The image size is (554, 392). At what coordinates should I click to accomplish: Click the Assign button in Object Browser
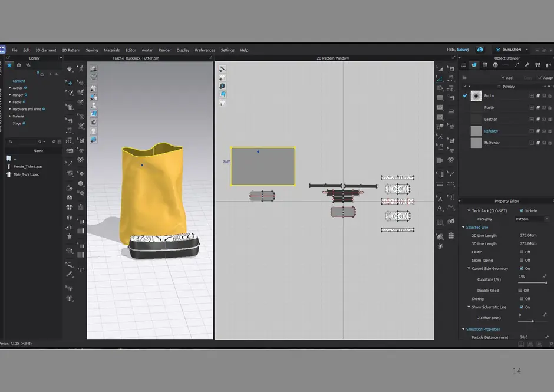pos(546,78)
